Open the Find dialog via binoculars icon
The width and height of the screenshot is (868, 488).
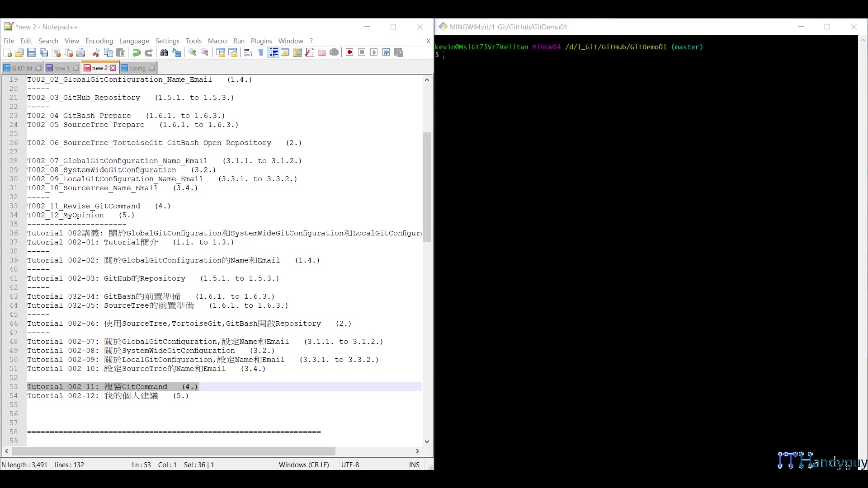(164, 52)
